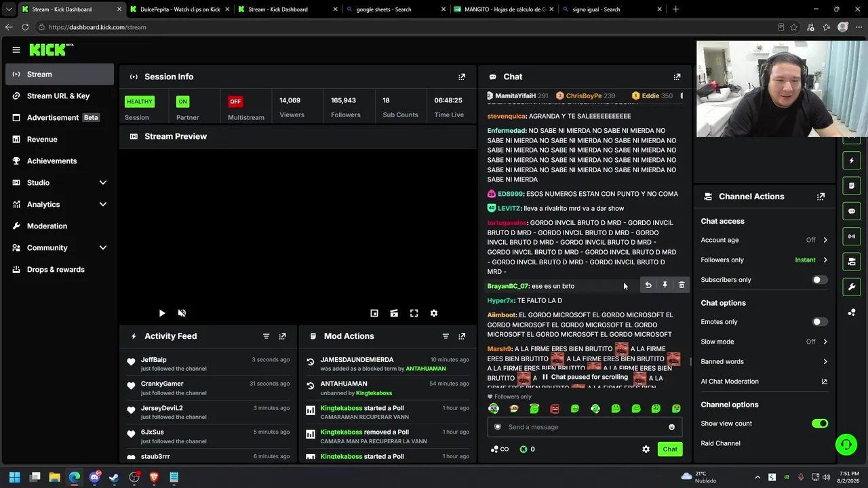Open Moderation page
Viewport: 868px width, 488px height.
pos(60,226)
